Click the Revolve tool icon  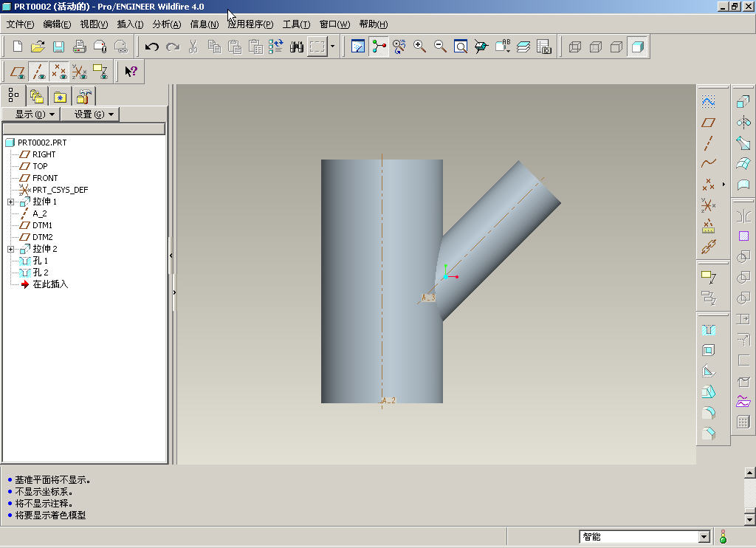(x=743, y=123)
